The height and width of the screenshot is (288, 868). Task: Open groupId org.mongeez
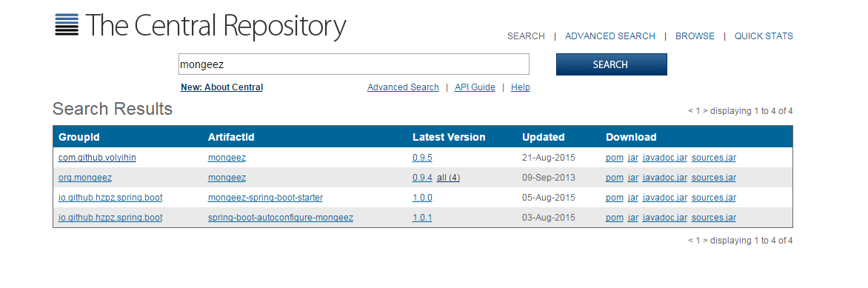(85, 178)
